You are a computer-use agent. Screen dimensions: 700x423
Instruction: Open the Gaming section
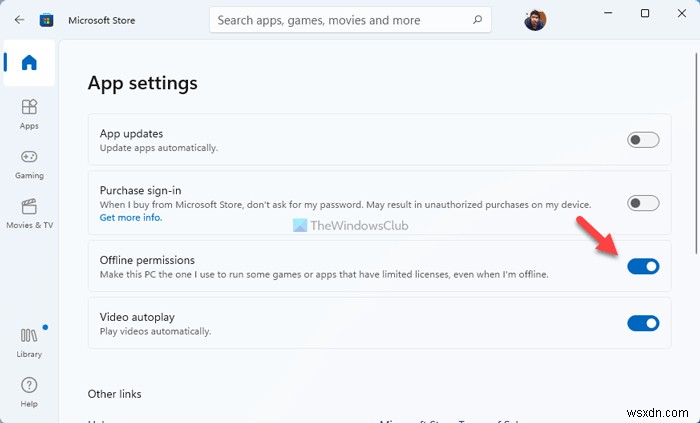tap(29, 165)
